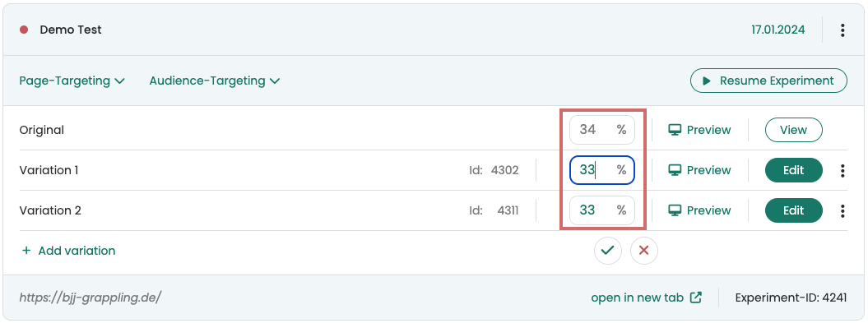The image size is (868, 323).
Task: Confirm traffic split with green checkmark
Action: (x=608, y=251)
